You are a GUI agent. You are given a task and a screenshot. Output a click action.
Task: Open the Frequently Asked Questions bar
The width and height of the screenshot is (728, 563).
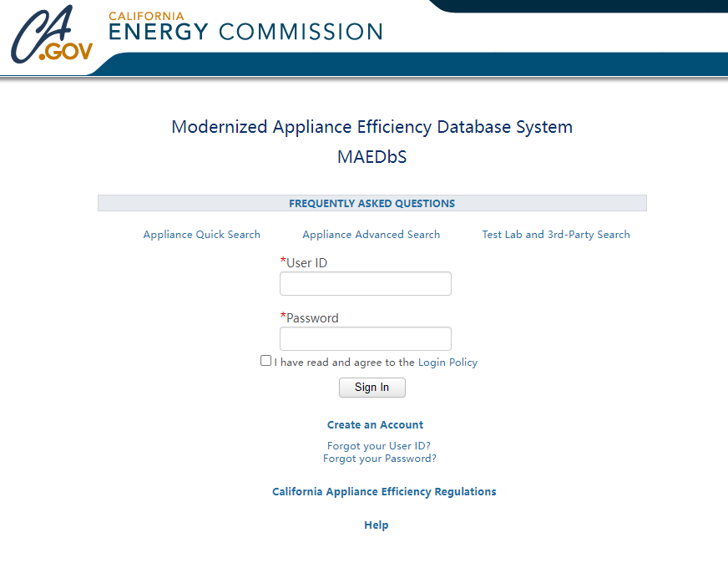(x=372, y=203)
